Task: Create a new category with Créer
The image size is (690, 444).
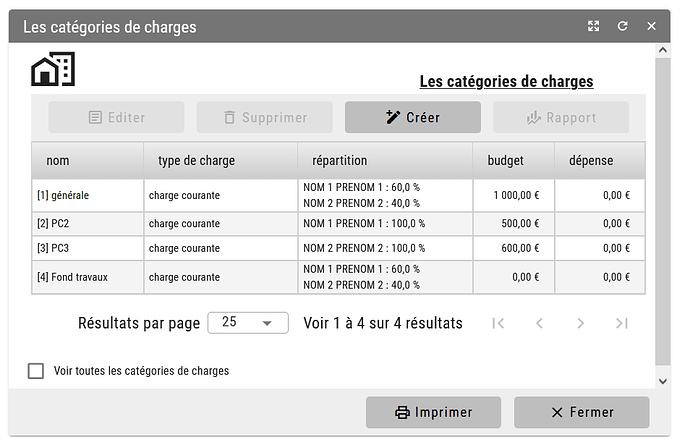Action: (413, 117)
